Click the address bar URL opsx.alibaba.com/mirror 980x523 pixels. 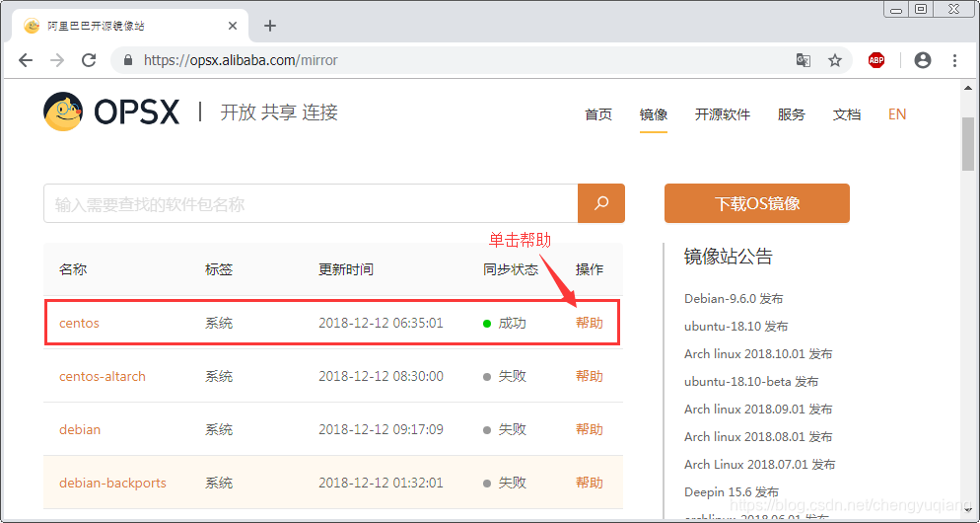click(241, 60)
